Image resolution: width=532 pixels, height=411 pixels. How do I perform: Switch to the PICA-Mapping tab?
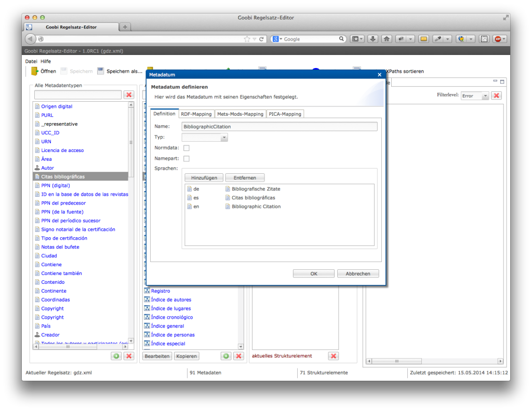(285, 114)
